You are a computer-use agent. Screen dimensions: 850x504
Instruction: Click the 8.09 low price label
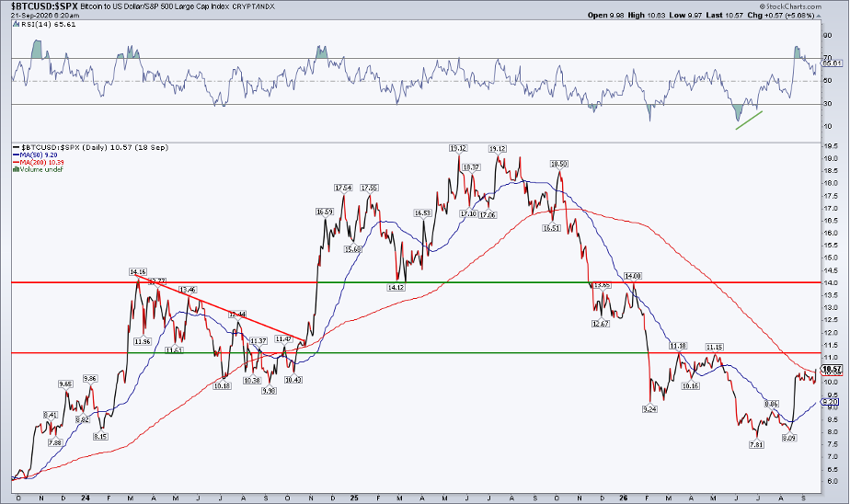788,438
